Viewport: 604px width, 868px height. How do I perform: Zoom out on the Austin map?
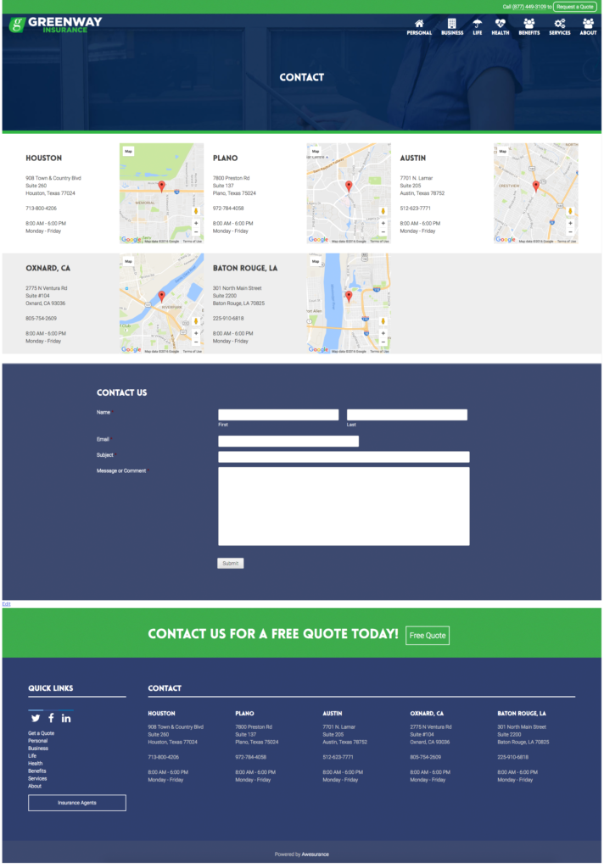[570, 231]
